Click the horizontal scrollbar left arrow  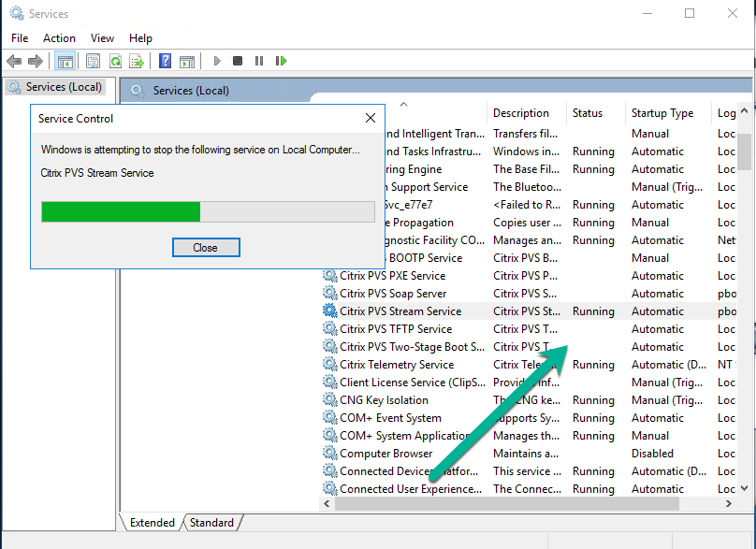[x=327, y=504]
